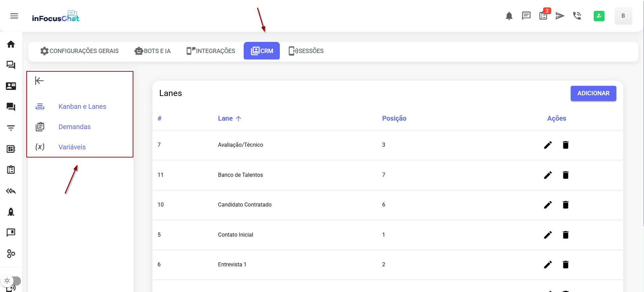This screenshot has height=292, width=644.
Task: Toggle the light/dark theme switch
Action: click(x=11, y=281)
